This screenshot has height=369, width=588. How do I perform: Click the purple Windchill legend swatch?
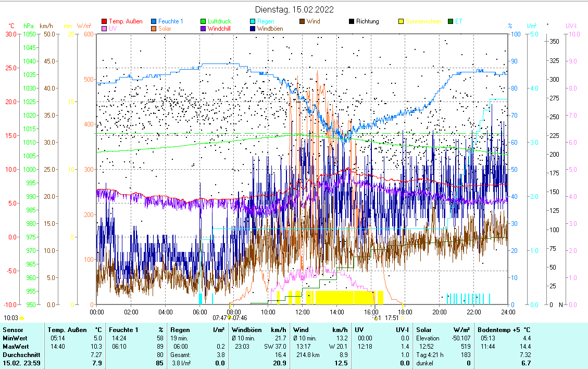pyautogui.click(x=203, y=29)
